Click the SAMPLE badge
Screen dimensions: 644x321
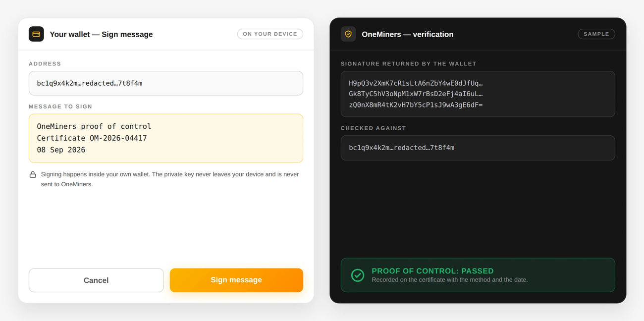pyautogui.click(x=596, y=34)
